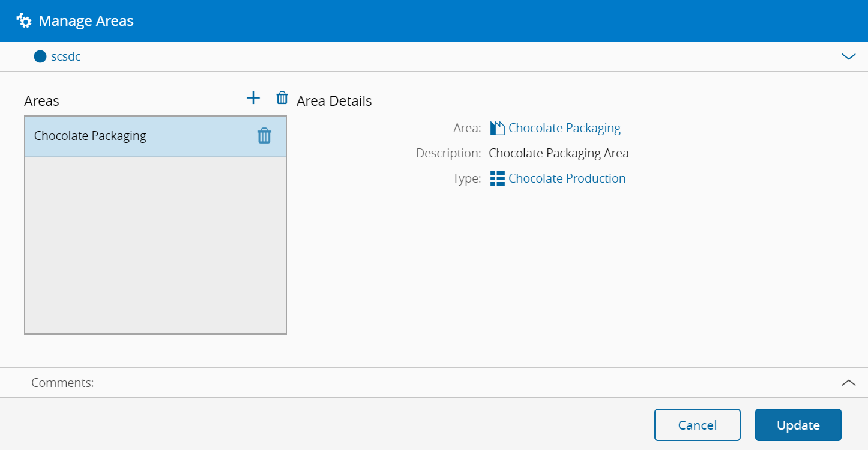This screenshot has height=450, width=868.
Task: Expand the scsdc header chevron
Action: [848, 57]
